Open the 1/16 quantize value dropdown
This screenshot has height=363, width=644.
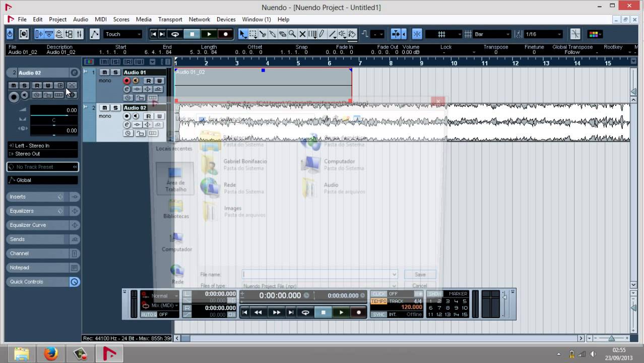(543, 34)
